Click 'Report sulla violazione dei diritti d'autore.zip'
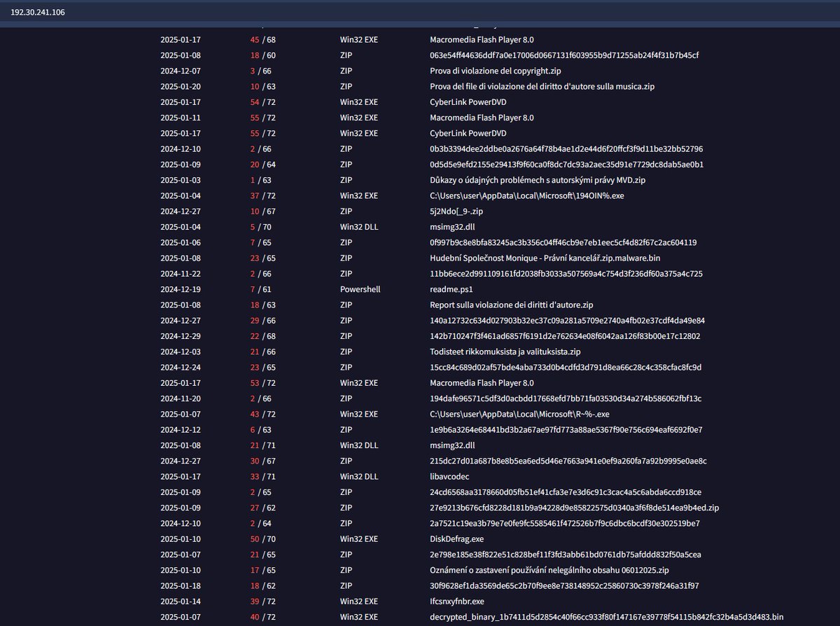This screenshot has height=626, width=840. click(x=512, y=305)
